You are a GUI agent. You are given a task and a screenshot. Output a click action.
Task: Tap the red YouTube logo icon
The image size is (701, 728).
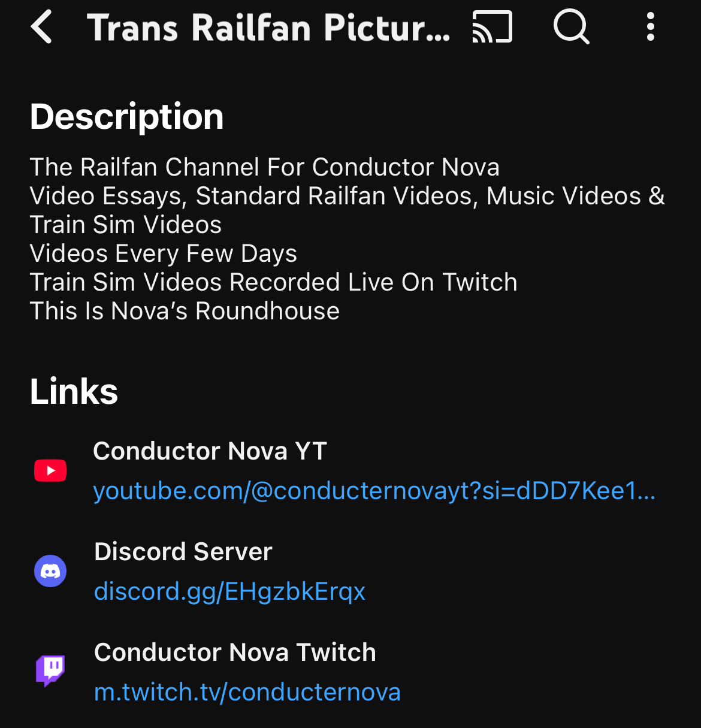pyautogui.click(x=50, y=471)
